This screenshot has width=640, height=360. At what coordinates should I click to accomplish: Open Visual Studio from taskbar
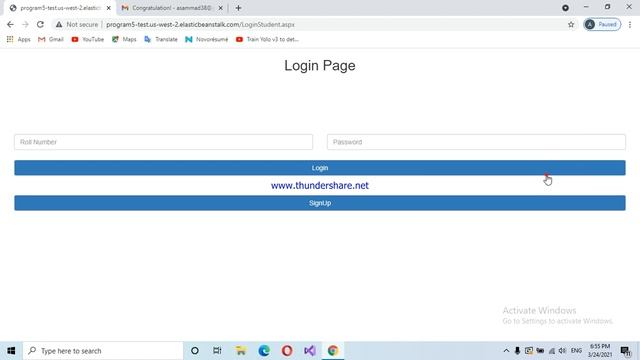pyautogui.click(x=310, y=351)
